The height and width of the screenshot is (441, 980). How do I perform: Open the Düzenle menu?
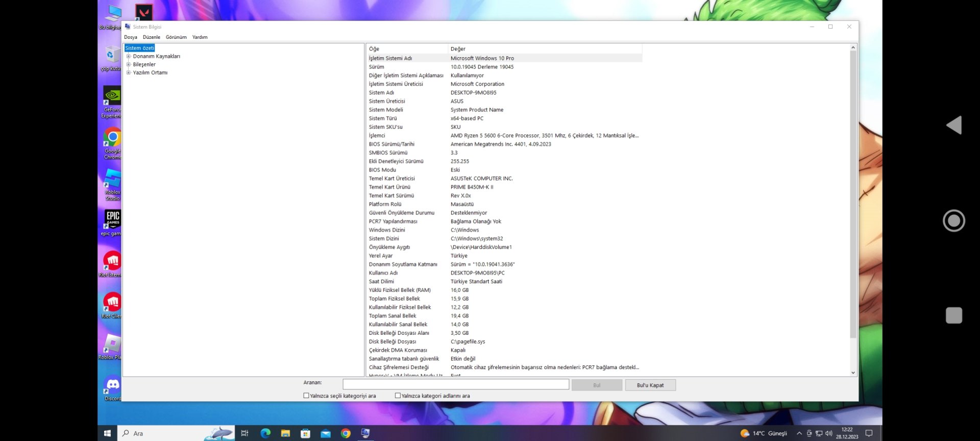[152, 37]
